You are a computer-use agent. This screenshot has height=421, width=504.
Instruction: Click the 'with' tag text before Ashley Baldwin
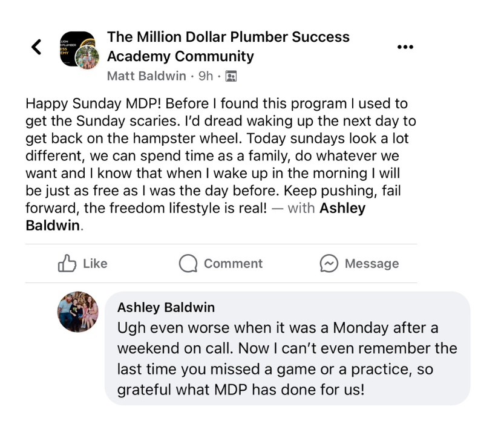click(x=301, y=209)
